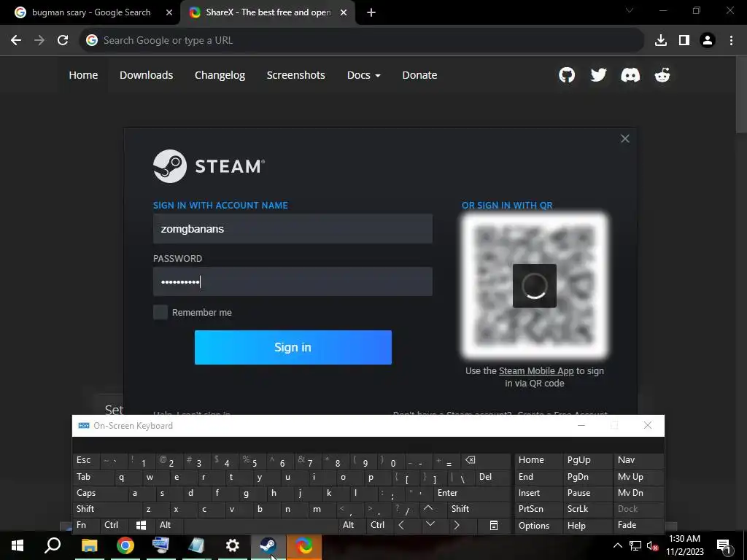Screen dimensions: 747x560
Task: Tap the Fade key on keyboard
Action: [x=638, y=525]
